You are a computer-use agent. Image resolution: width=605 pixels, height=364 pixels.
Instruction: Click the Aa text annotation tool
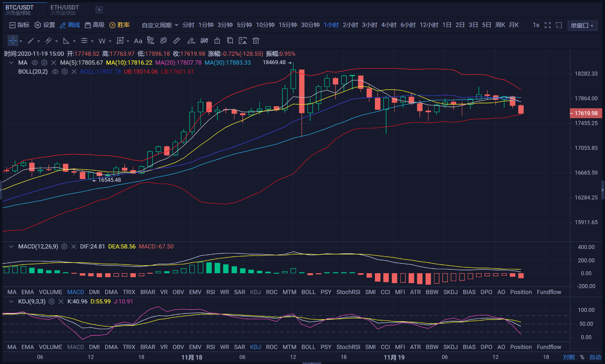click(138, 41)
